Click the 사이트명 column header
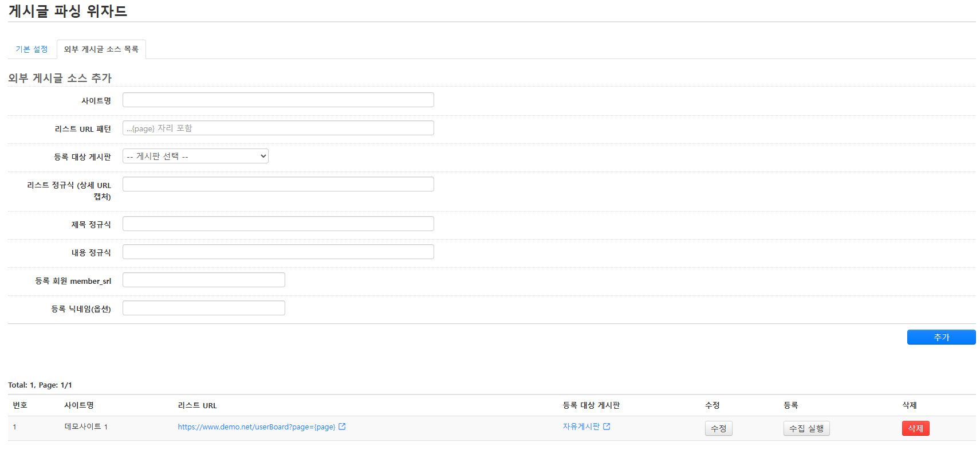The width and height of the screenshot is (980, 469). [79, 405]
